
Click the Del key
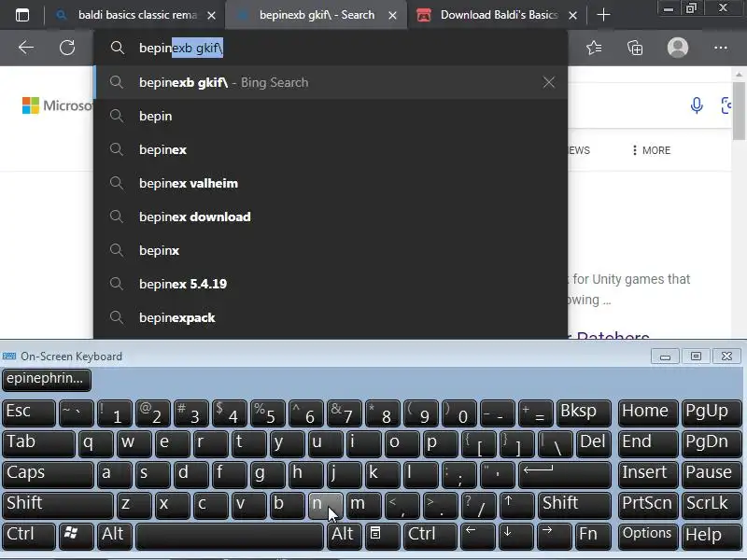click(x=594, y=442)
